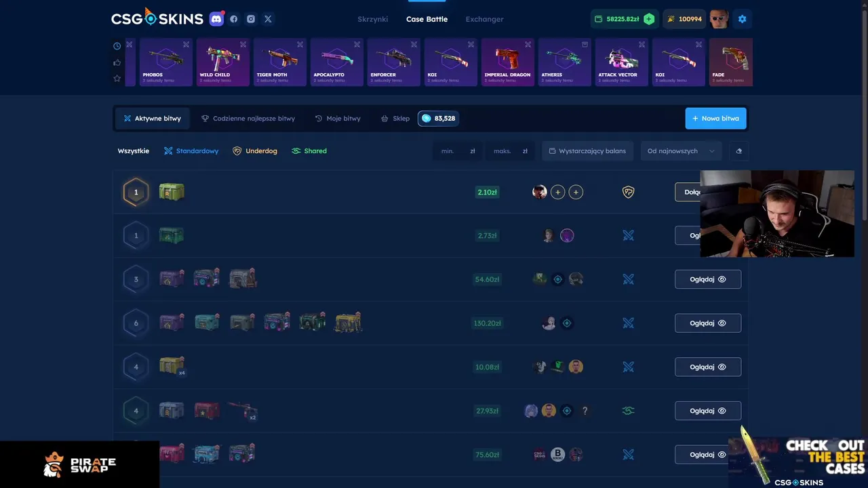Click second empty plus slot in 2.10zł battle

576,192
